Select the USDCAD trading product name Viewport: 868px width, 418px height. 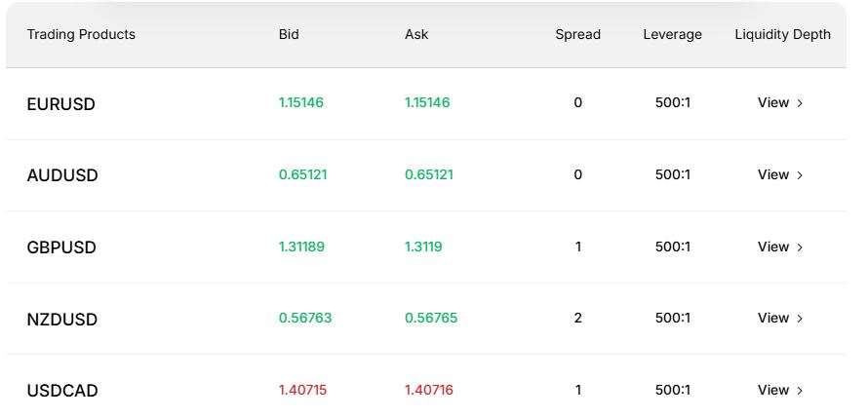pyautogui.click(x=62, y=391)
